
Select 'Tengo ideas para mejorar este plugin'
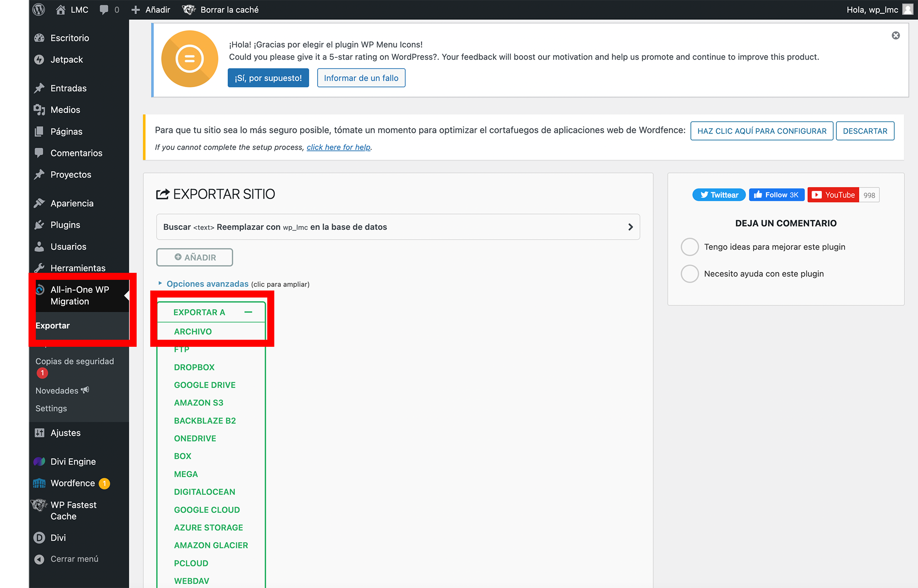(689, 247)
